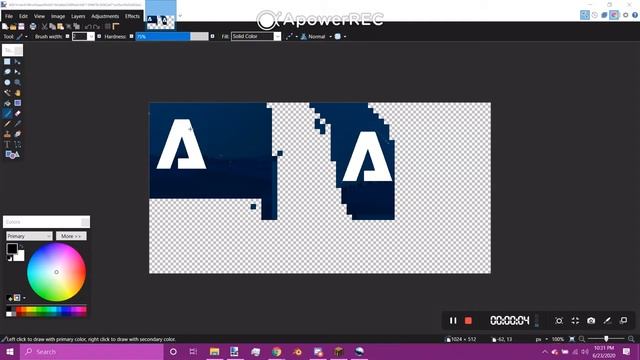
Task: Click the white secondary color swatch
Action: point(20,257)
